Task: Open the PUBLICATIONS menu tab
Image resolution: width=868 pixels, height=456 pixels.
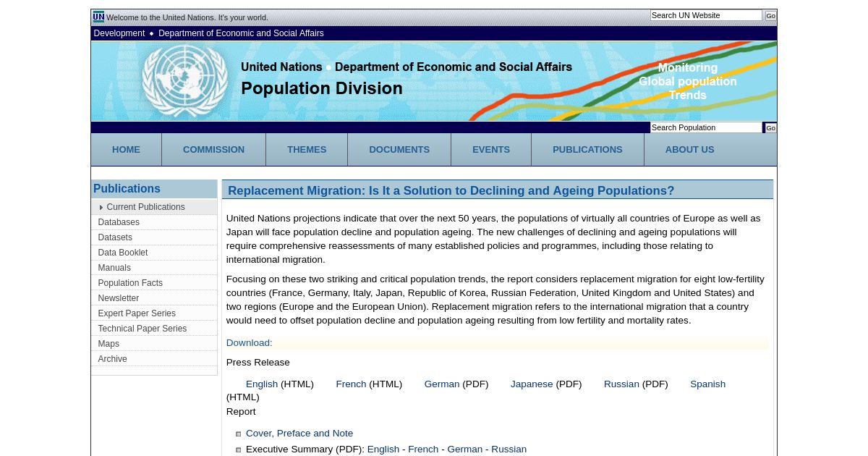Action: coord(587,150)
